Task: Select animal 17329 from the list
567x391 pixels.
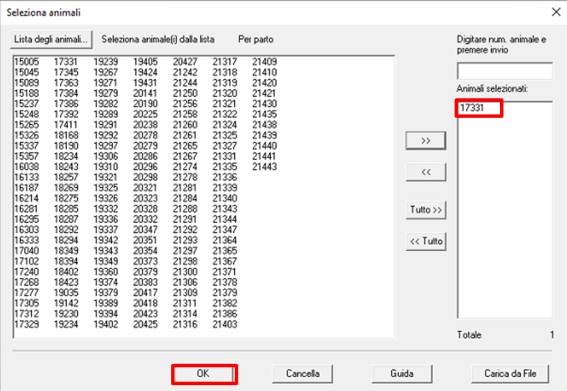Action: pos(26,324)
